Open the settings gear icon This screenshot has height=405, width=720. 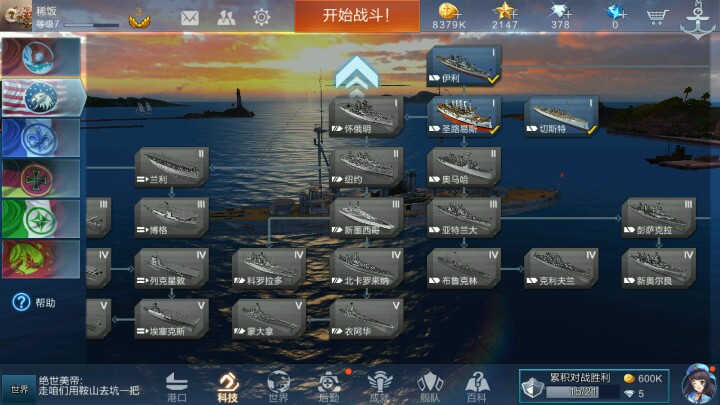[262, 17]
